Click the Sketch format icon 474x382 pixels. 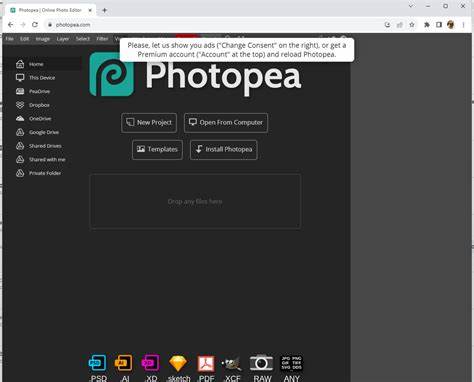178,363
